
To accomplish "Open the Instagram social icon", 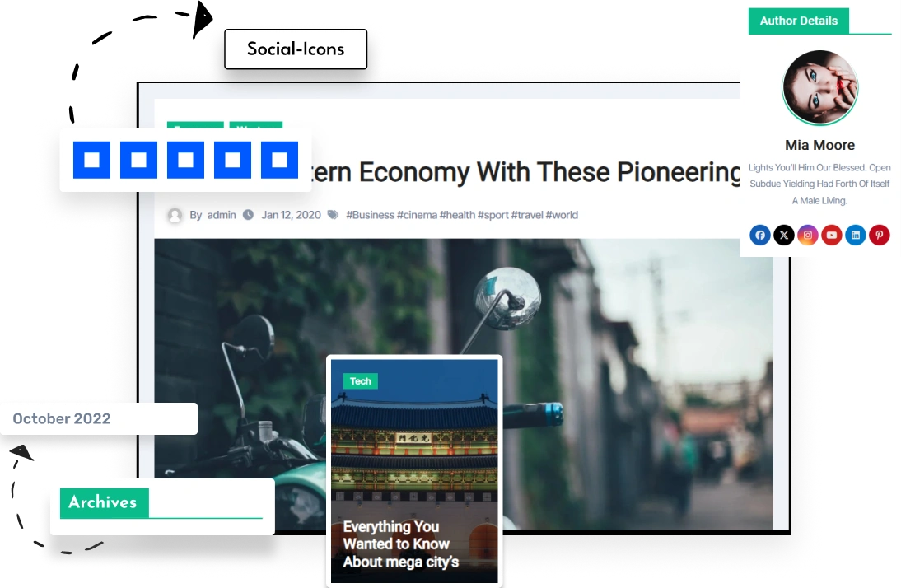I will (x=807, y=235).
